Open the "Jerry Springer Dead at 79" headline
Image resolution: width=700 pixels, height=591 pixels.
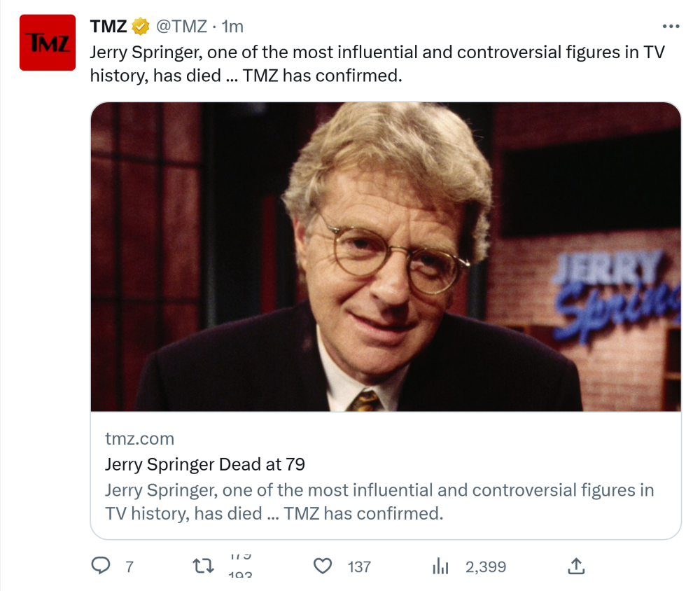click(x=205, y=464)
